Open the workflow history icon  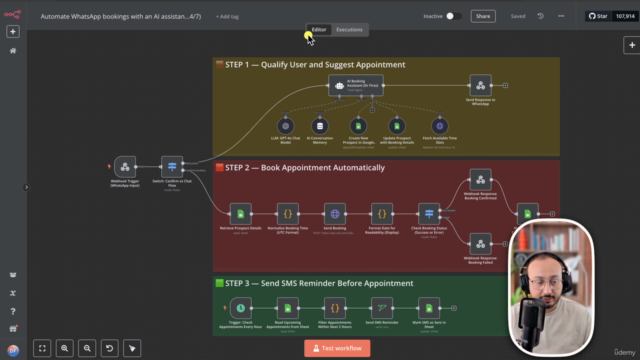540,16
